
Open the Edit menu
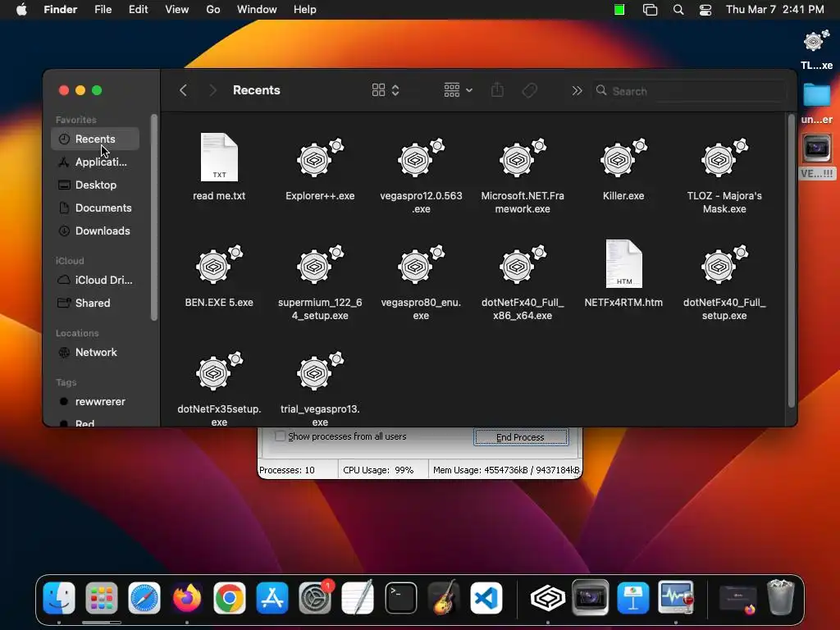coord(138,10)
